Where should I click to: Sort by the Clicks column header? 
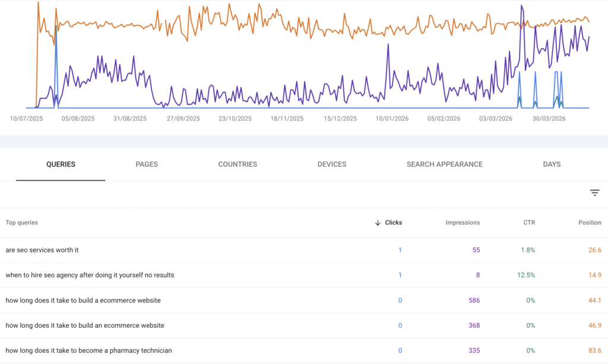coord(393,223)
